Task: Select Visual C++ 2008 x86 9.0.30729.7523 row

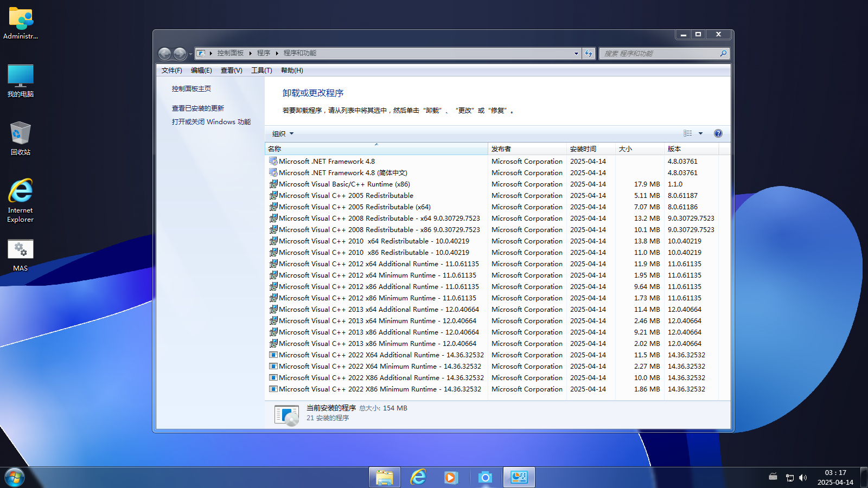Action: (492, 229)
